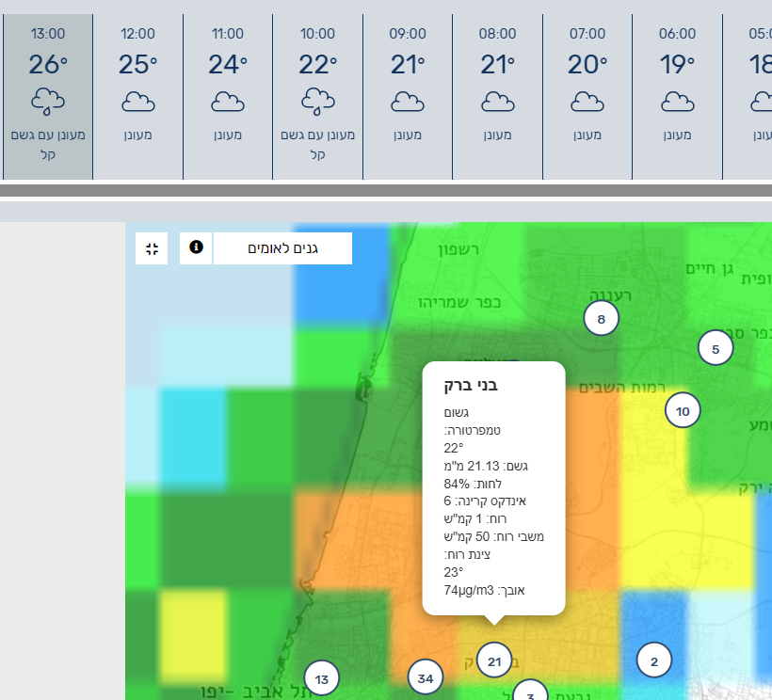Click the בני ברק popup title

(x=471, y=385)
